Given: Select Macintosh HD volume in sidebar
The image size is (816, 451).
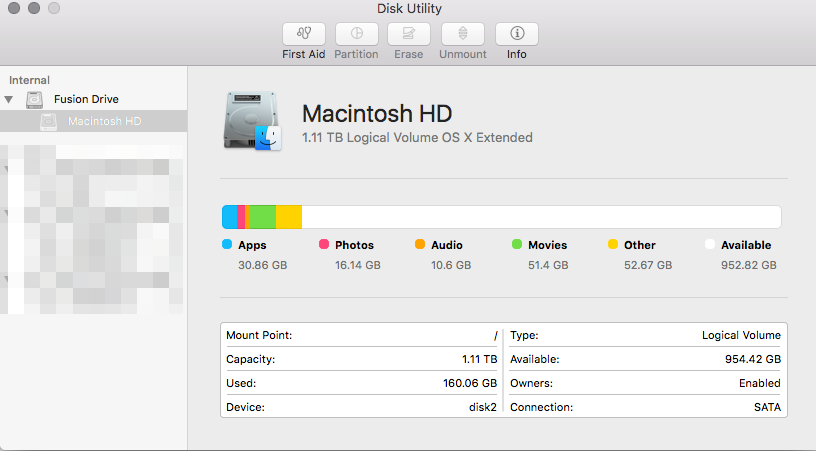Looking at the screenshot, I should coord(94,121).
